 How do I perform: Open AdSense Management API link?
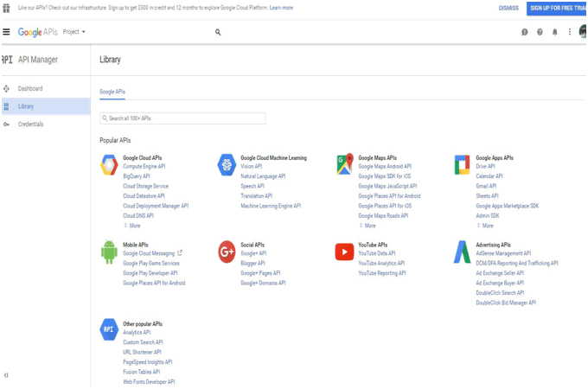pyautogui.click(x=503, y=253)
